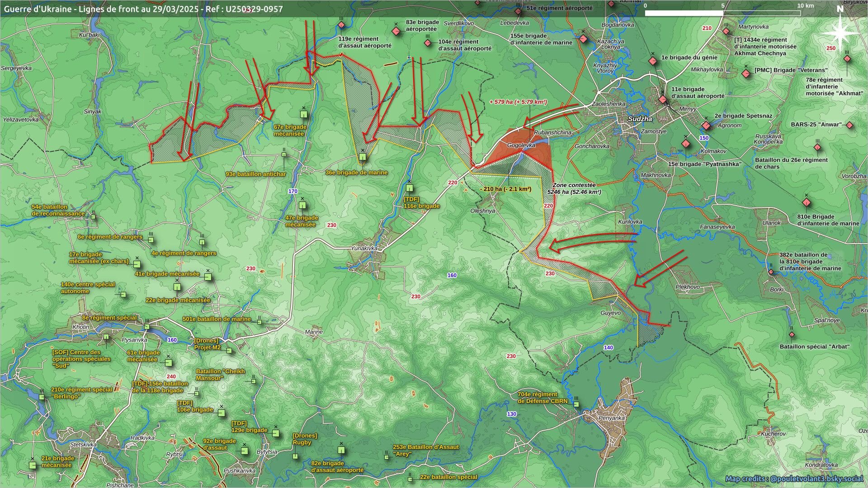Open the @pouletvolant3.bsky.social map credits link
Image resolution: width=868 pixels, height=488 pixels.
[x=794, y=479]
